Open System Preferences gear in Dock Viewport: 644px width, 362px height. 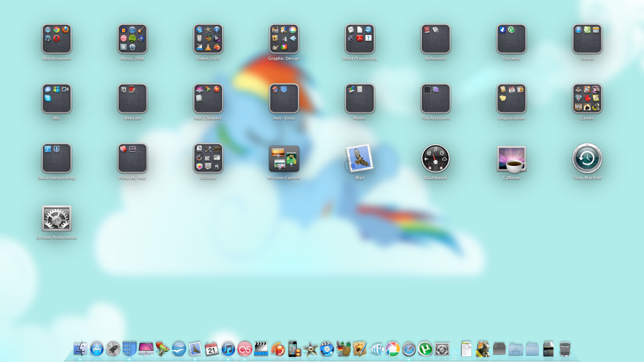coord(442,349)
